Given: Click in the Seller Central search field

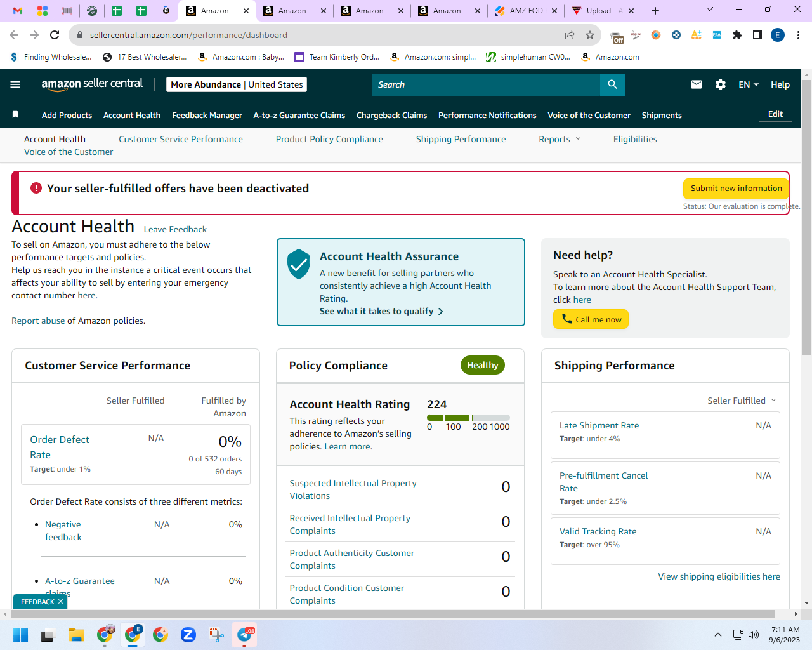Looking at the screenshot, I should [x=486, y=84].
